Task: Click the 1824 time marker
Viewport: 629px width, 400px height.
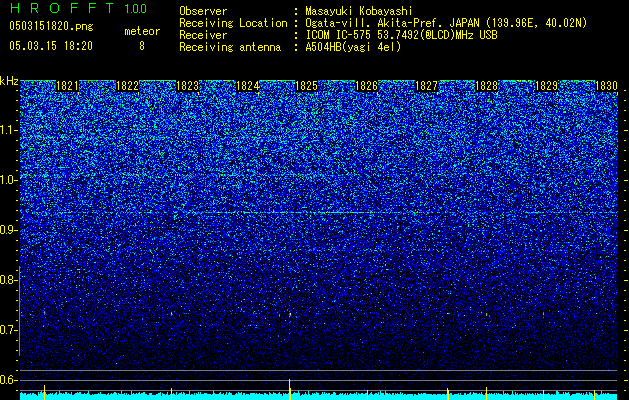Action: click(x=248, y=86)
